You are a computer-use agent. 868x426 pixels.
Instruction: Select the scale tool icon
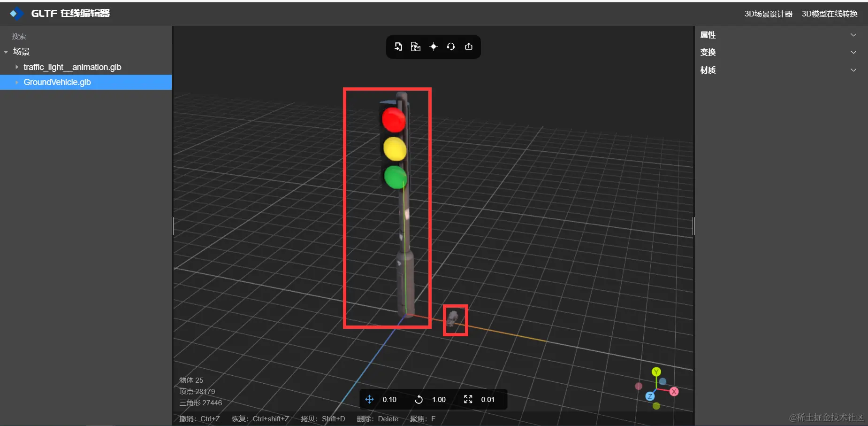(x=468, y=399)
